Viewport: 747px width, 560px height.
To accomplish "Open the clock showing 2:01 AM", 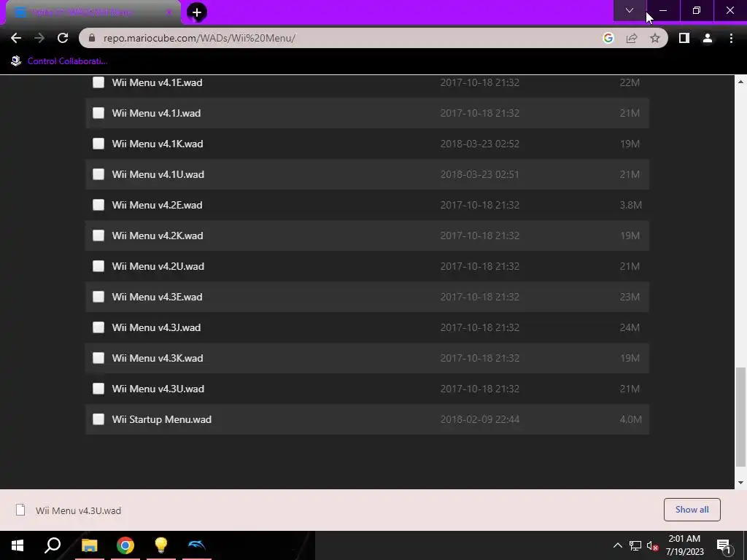I will (684, 545).
